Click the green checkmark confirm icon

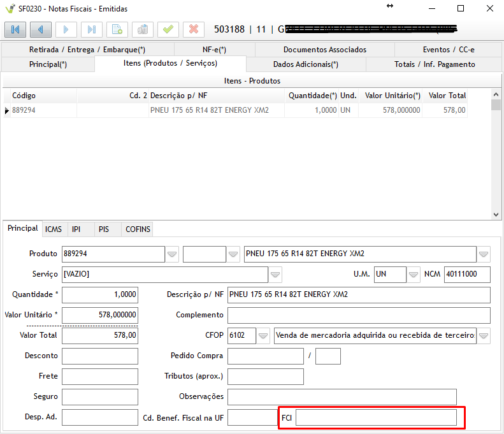(168, 29)
